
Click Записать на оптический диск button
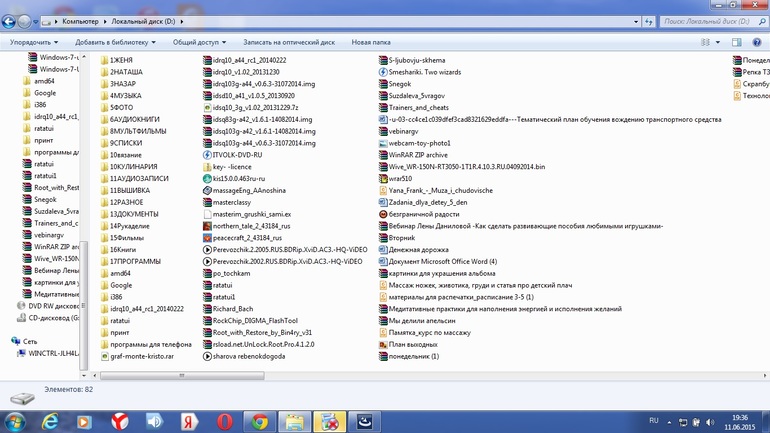point(288,43)
